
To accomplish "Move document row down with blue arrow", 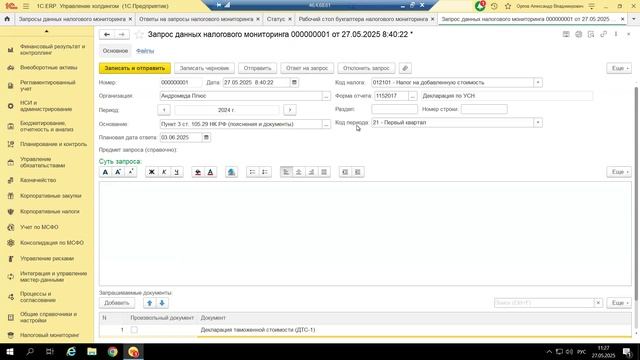I will [162, 303].
